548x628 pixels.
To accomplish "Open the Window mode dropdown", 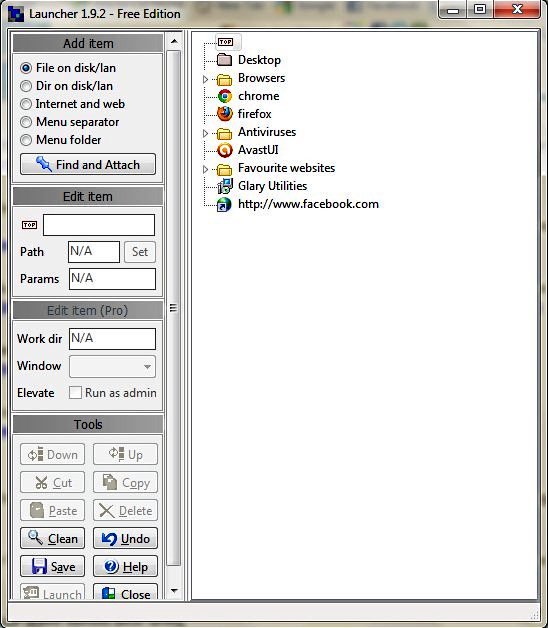I will 112,366.
